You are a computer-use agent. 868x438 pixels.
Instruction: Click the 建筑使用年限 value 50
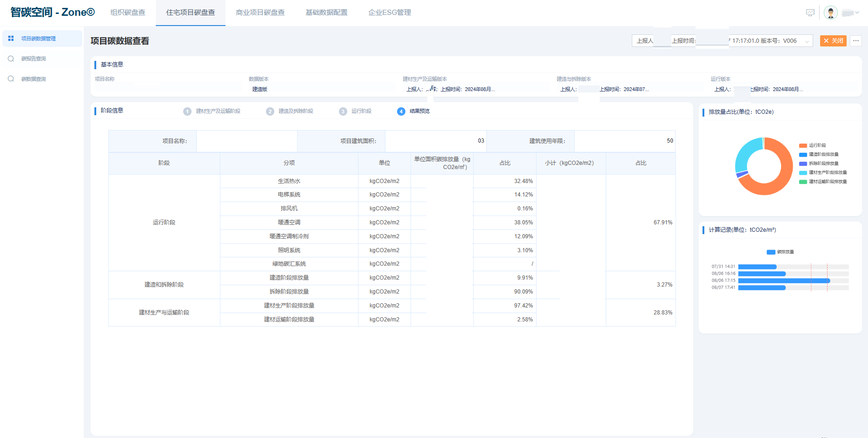point(670,141)
